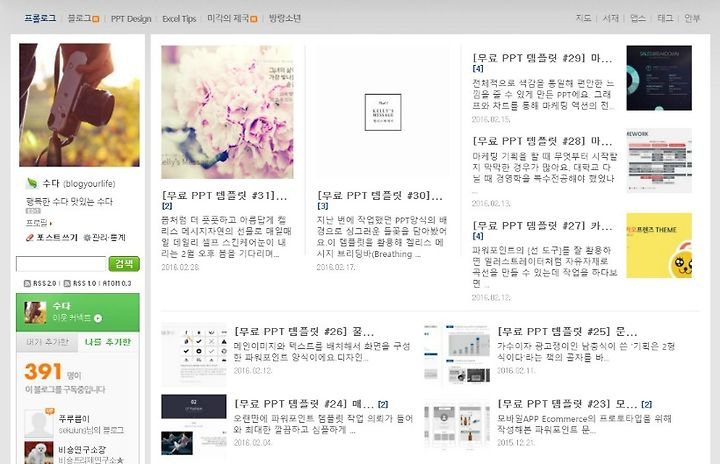The width and height of the screenshot is (720, 464).
Task: Click the date 2016.02.28 under post #31
Action: coord(180,267)
